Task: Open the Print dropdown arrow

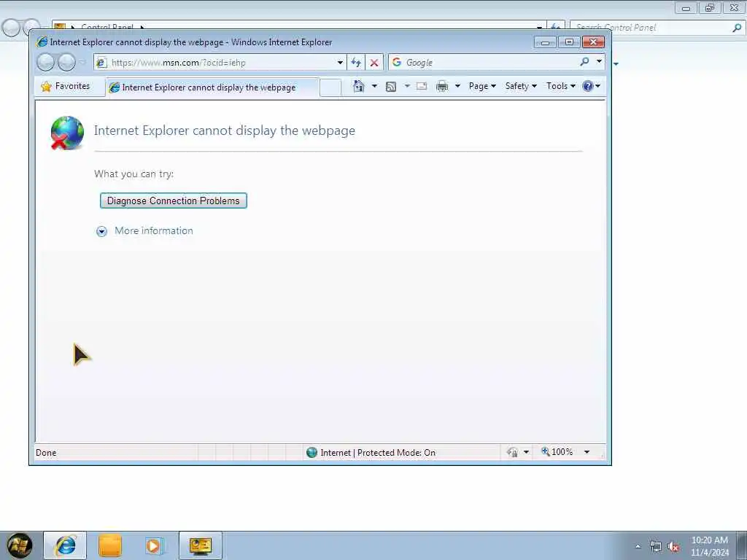Action: (x=457, y=86)
